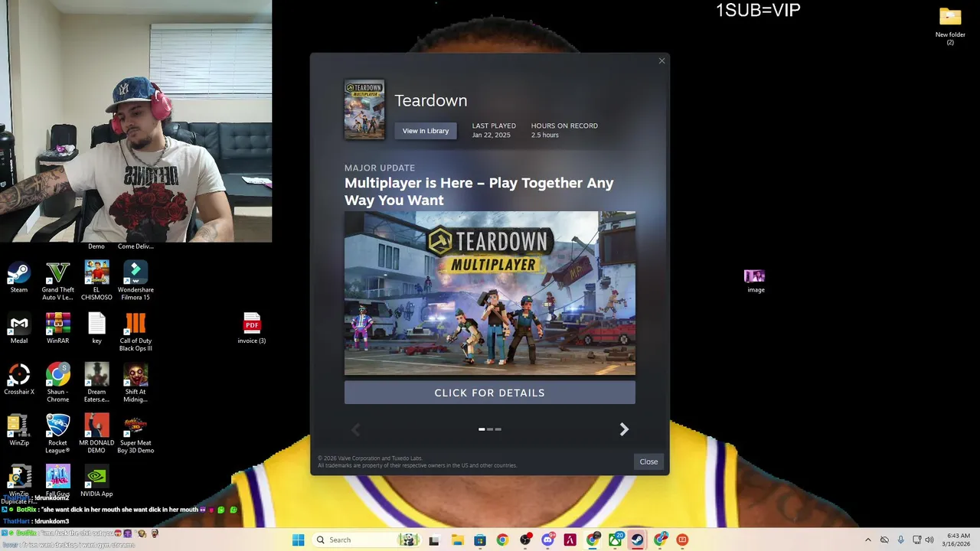Open EL CHISMOSO desktop shortcut
This screenshot has width=980, height=551.
[x=96, y=280]
